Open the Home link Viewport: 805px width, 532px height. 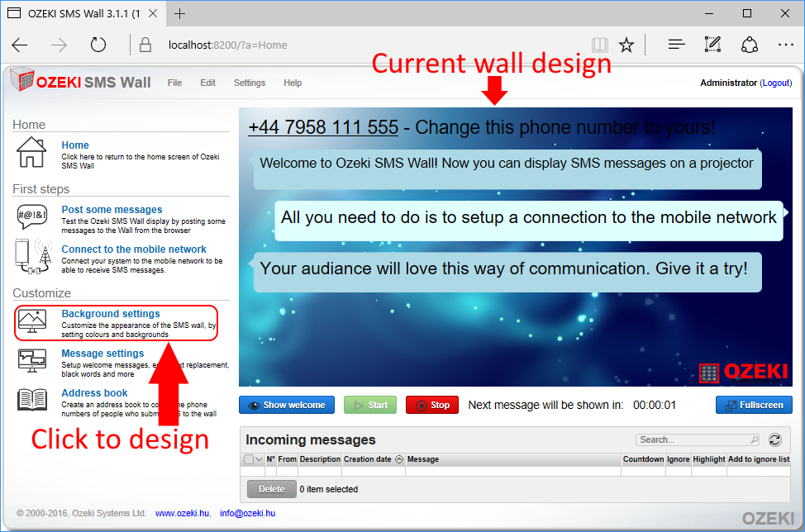75,145
